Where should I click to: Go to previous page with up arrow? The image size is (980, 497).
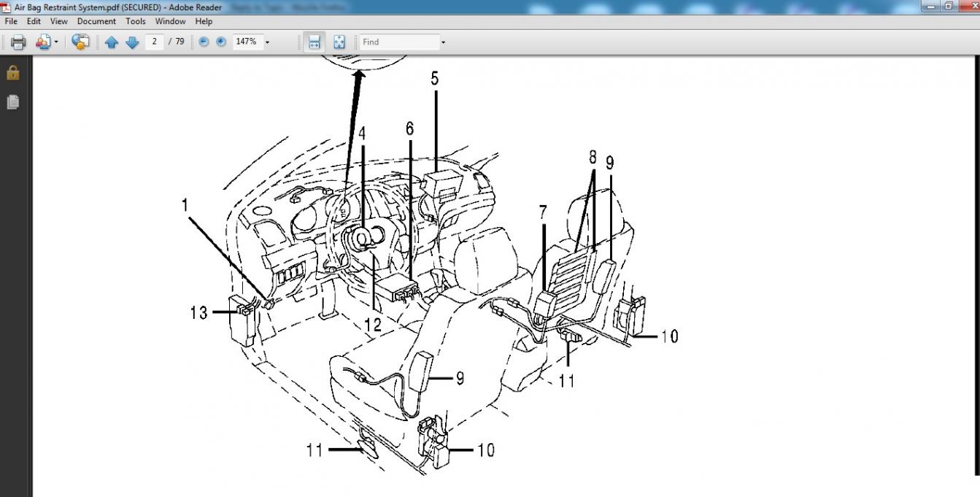click(112, 42)
